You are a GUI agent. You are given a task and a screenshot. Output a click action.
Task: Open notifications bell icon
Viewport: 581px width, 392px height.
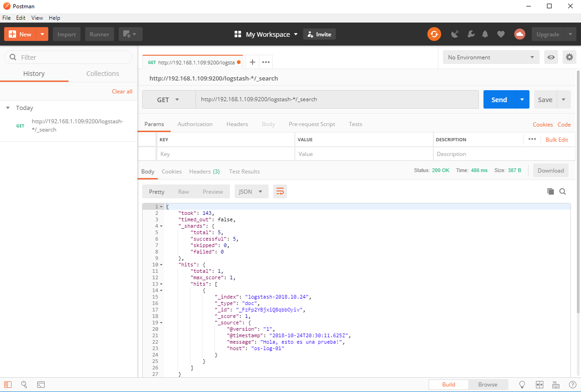click(485, 34)
